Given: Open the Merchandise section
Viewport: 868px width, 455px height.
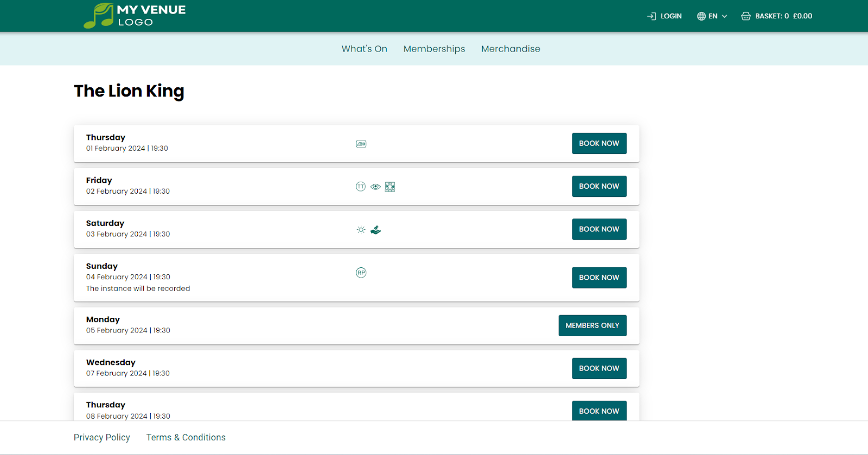Looking at the screenshot, I should (510, 49).
